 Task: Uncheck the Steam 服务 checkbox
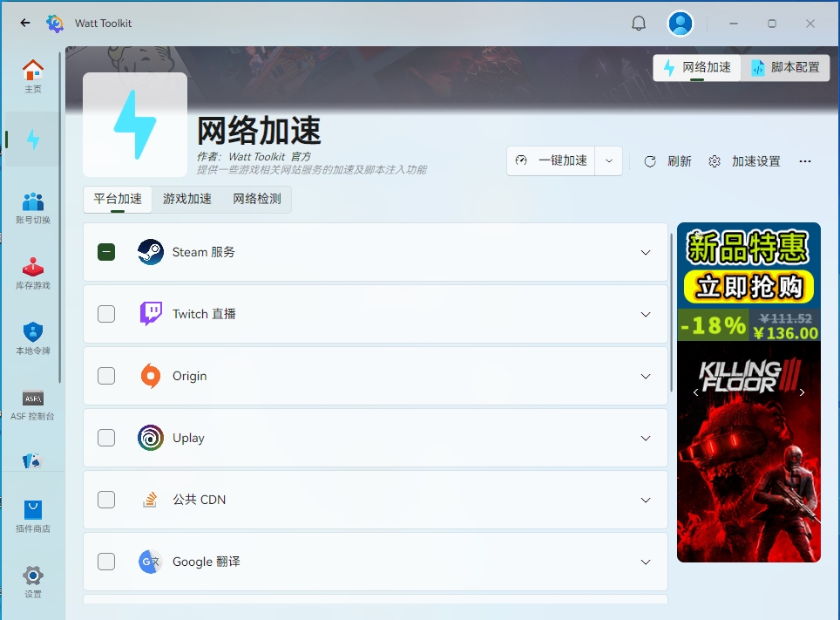point(105,252)
